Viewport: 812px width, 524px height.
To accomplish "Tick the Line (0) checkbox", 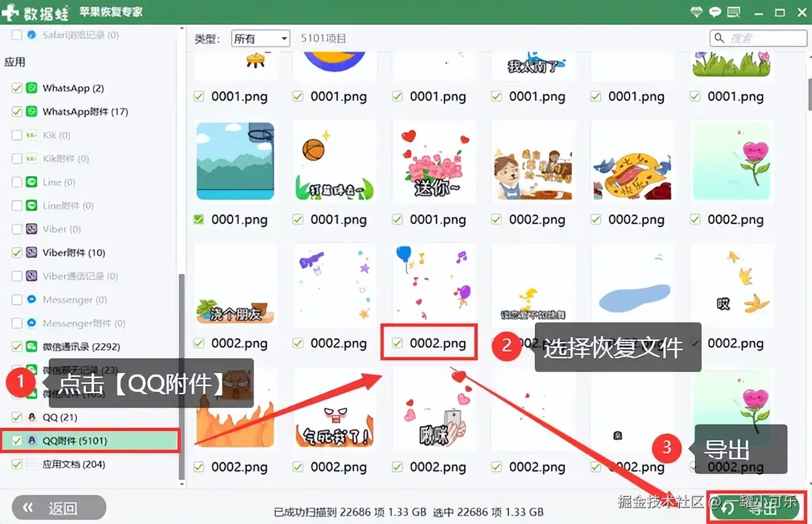I will point(17,182).
